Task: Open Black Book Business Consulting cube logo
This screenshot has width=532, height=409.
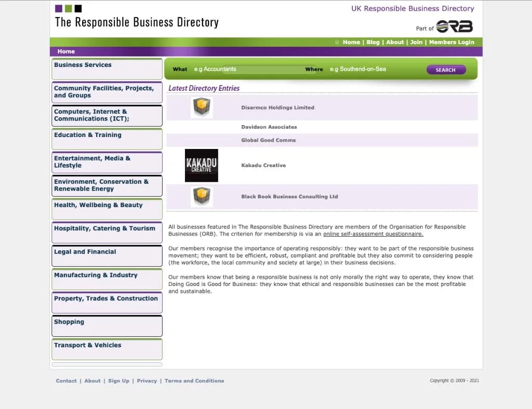Action: click(202, 196)
